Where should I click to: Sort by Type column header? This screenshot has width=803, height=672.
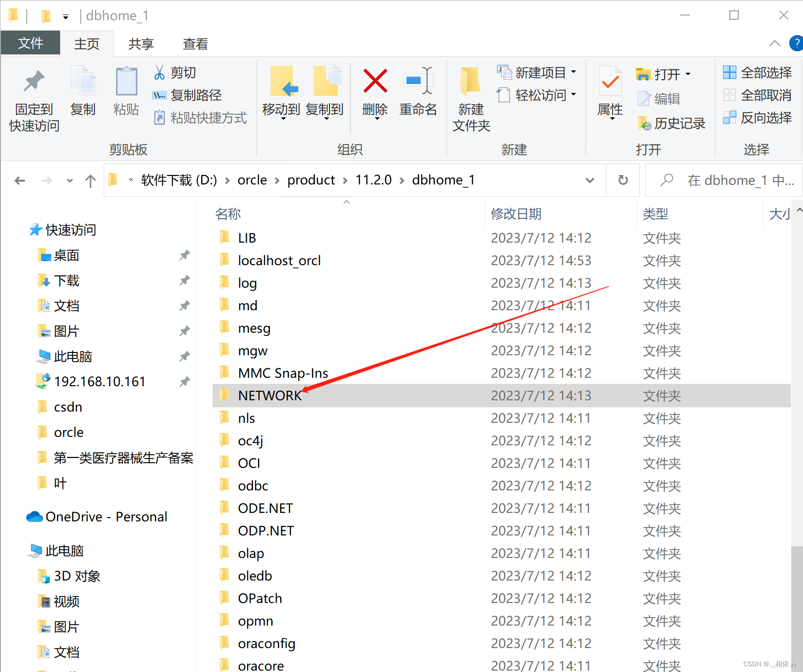700,214
